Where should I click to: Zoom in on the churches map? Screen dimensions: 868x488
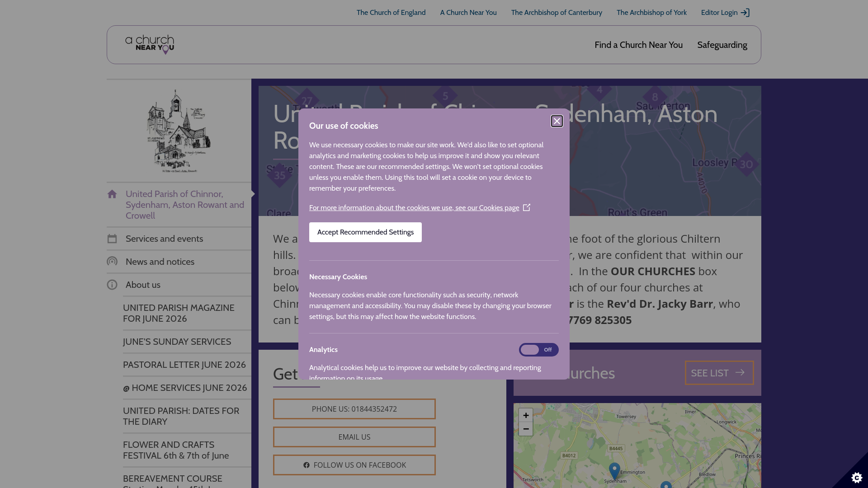click(526, 415)
